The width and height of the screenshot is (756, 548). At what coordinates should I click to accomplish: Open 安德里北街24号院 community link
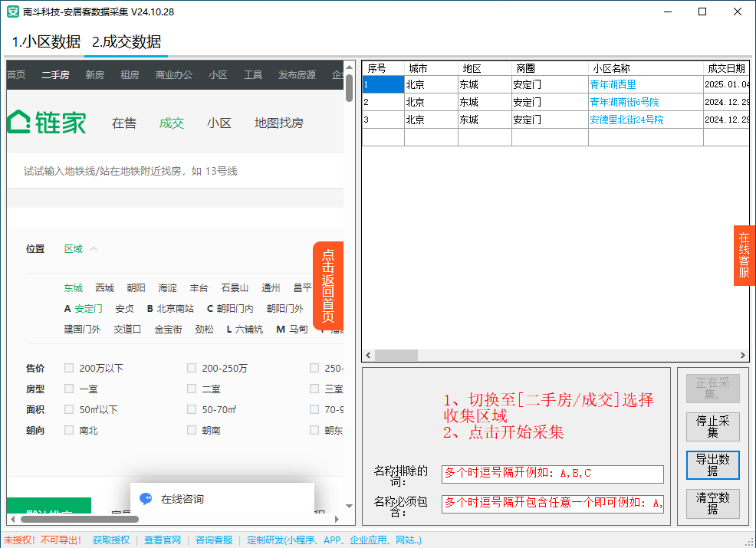point(626,120)
